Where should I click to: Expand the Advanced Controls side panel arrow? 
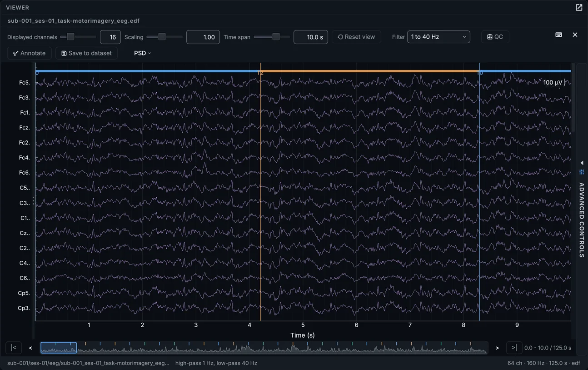point(582,163)
